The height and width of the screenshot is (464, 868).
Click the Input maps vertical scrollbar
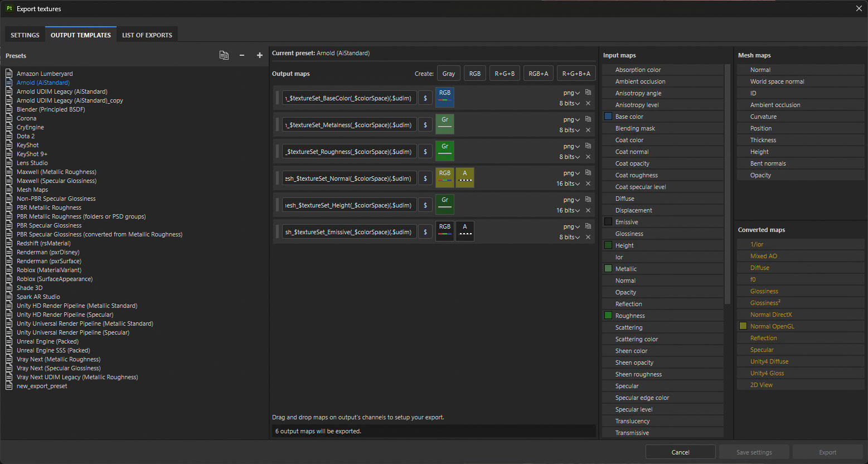coord(727,184)
